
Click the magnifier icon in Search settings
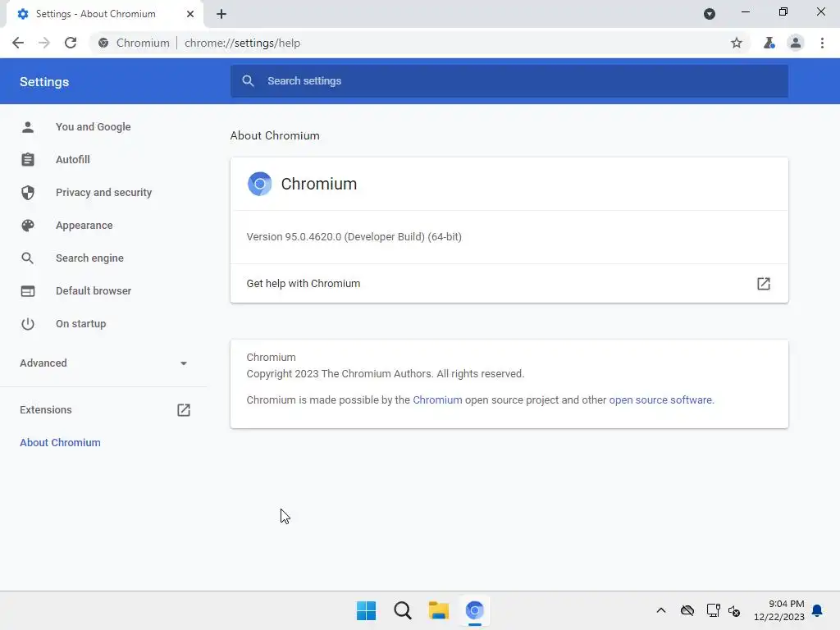tap(248, 81)
